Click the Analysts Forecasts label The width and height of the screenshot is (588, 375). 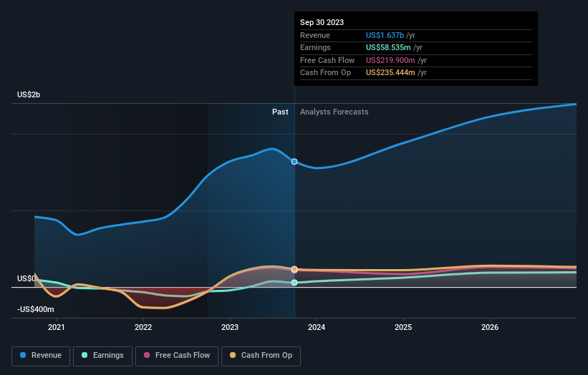pos(334,112)
